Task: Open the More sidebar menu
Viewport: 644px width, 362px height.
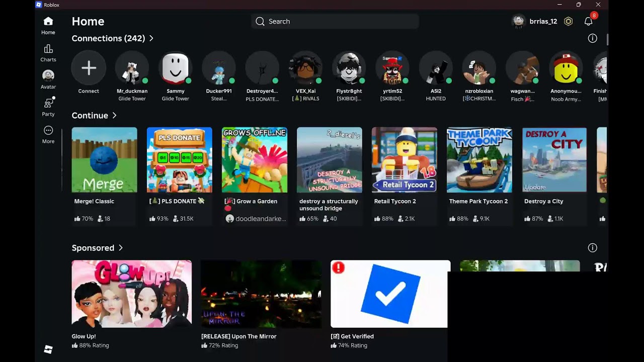Action: (48, 131)
